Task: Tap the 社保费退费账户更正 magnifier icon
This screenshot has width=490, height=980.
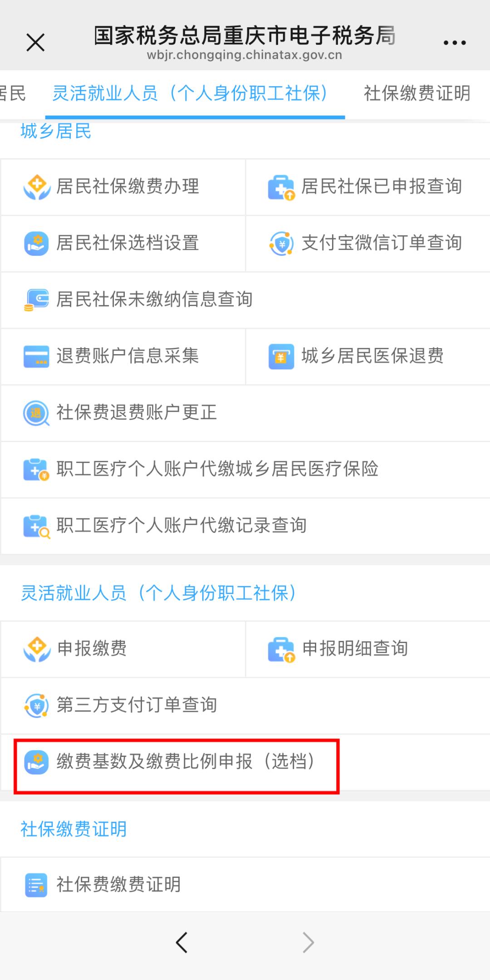Action: pyautogui.click(x=36, y=413)
